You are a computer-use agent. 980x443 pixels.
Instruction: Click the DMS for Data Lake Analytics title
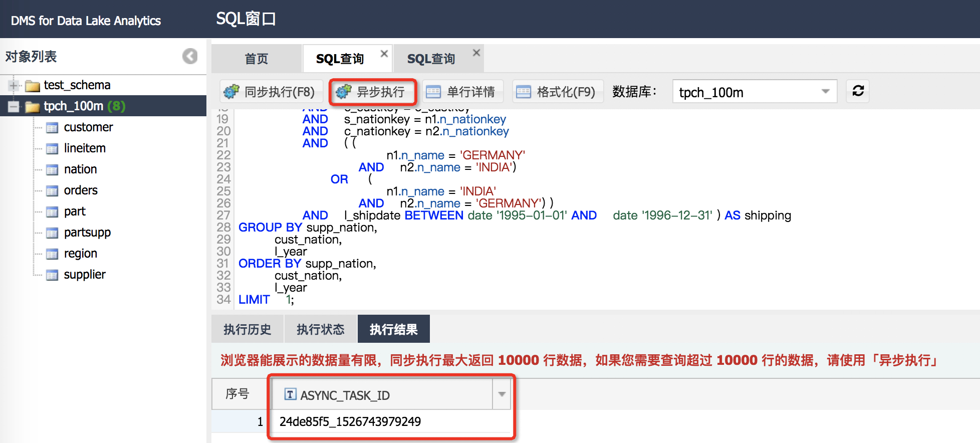pyautogui.click(x=86, y=21)
